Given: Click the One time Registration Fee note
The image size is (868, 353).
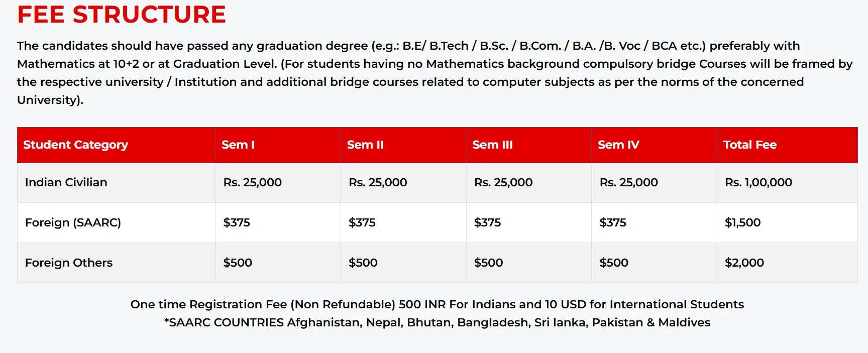Looking at the screenshot, I should (x=437, y=304).
